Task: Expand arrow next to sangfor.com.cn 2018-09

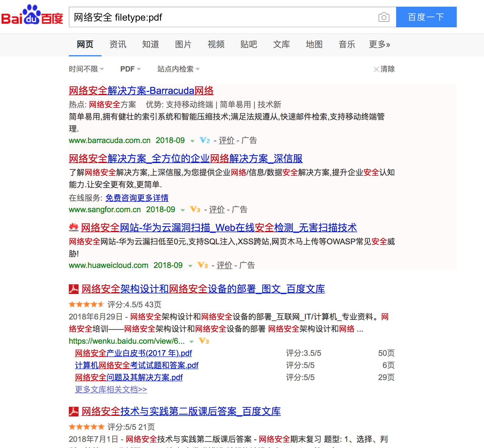Action: point(183,210)
